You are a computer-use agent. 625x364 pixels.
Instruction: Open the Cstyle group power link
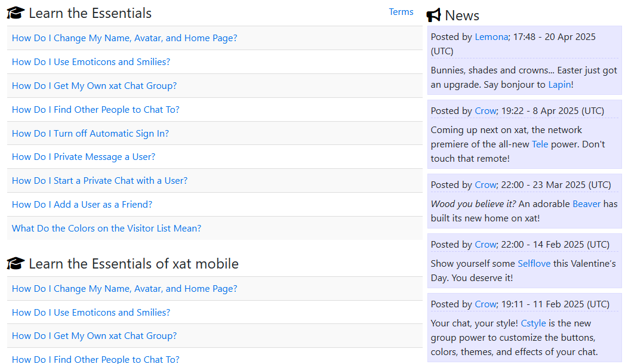[533, 323]
